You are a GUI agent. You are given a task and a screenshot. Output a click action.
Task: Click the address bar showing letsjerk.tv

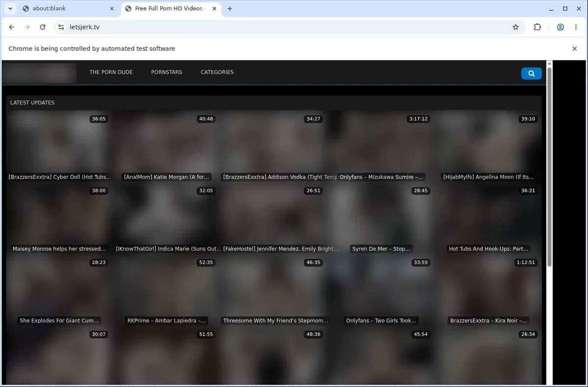pos(289,27)
